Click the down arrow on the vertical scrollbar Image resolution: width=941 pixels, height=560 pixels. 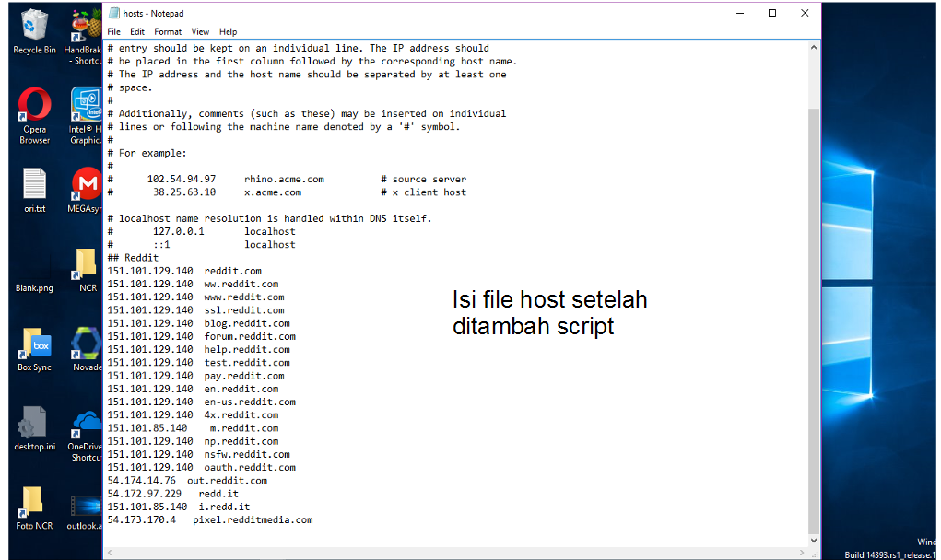pyautogui.click(x=812, y=539)
